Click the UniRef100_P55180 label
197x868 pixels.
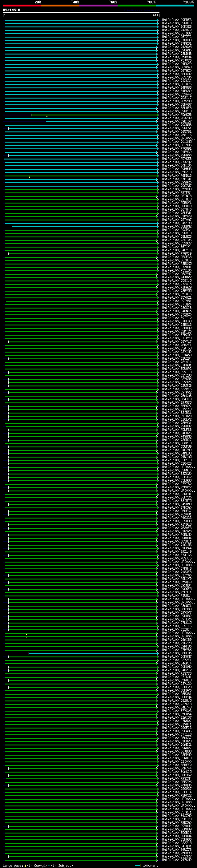176,271
